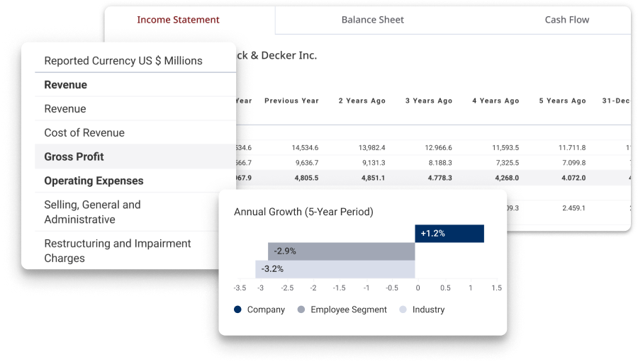
Task: Select the +1.2% Company growth bar
Action: click(x=449, y=234)
